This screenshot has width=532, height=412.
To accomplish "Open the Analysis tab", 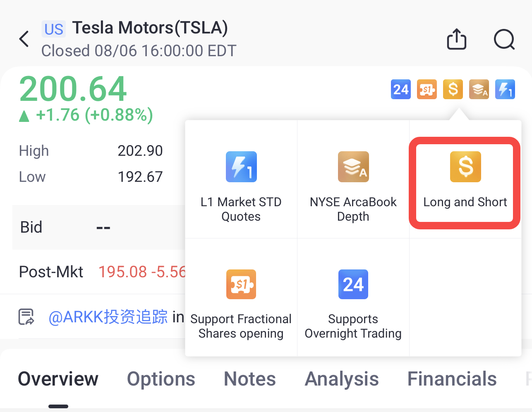I will [342, 379].
